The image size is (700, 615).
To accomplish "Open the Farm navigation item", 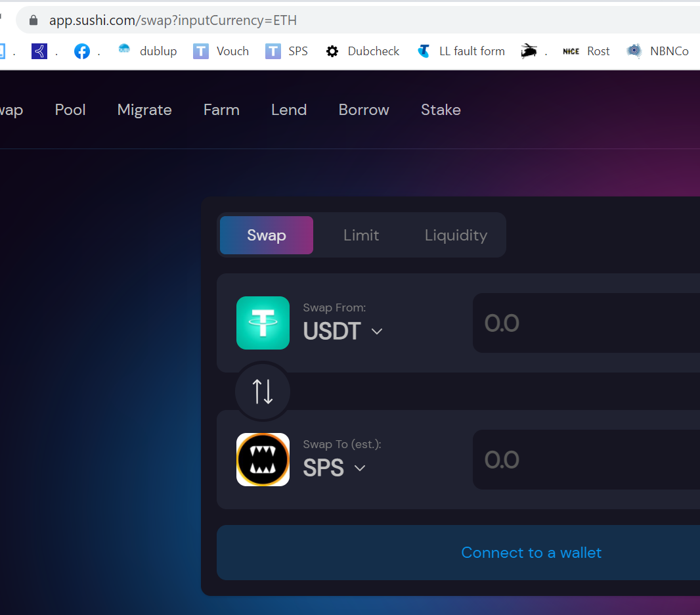I will point(221,110).
